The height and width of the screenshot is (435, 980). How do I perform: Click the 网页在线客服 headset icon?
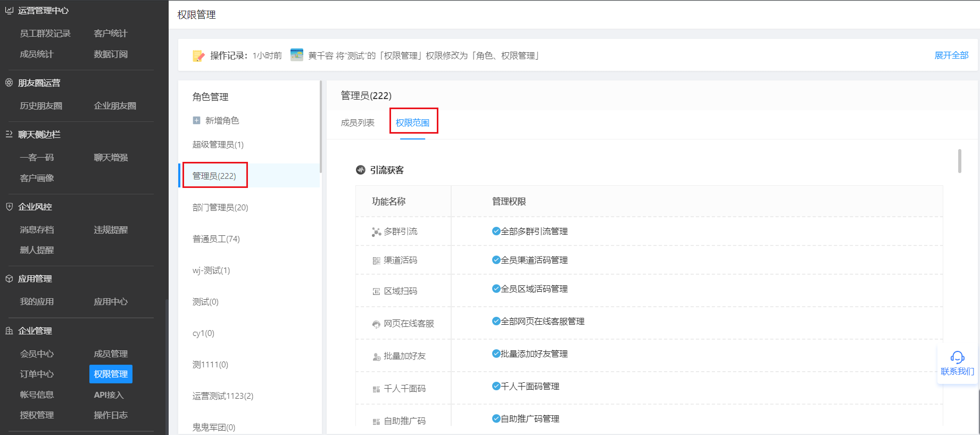coord(376,324)
